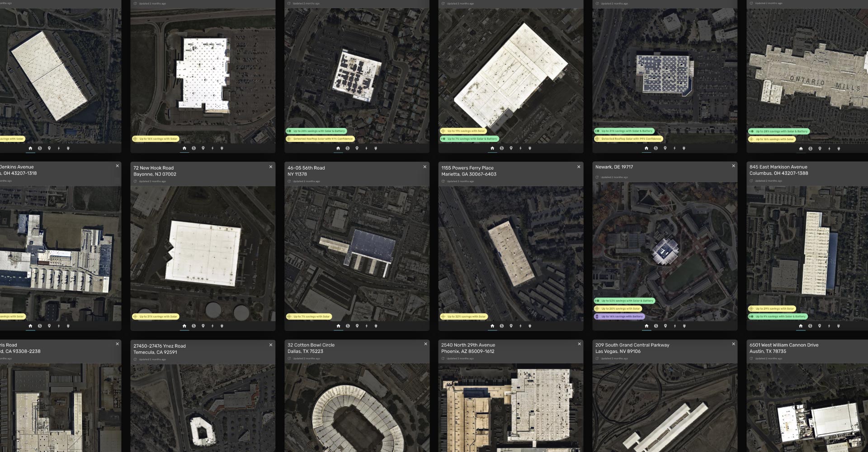Switch to home tab on 46-05 56th Road card
This screenshot has height=452, width=868.
coord(338,326)
